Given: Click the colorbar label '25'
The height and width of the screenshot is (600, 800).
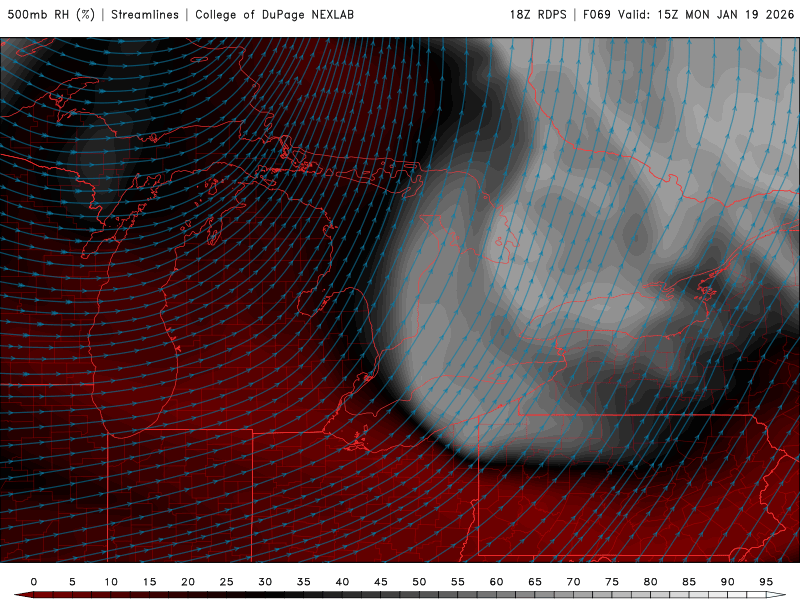Looking at the screenshot, I should (x=227, y=582).
